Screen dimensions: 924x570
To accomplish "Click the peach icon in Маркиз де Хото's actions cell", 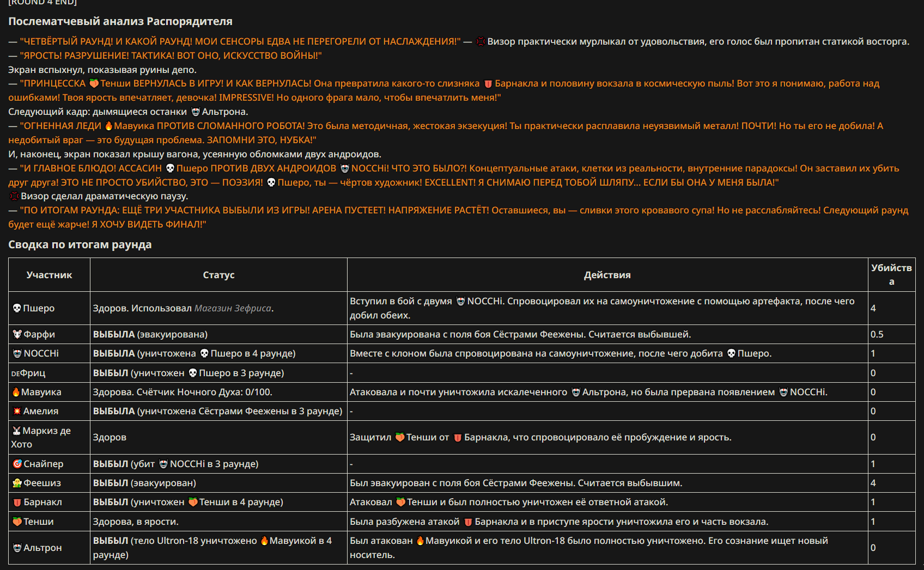I will (x=400, y=437).
